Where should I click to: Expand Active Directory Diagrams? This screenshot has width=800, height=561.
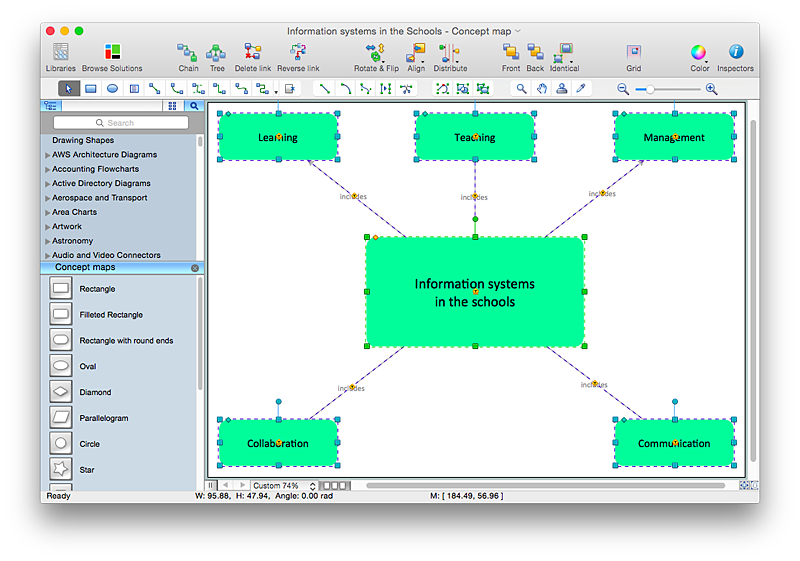click(47, 184)
